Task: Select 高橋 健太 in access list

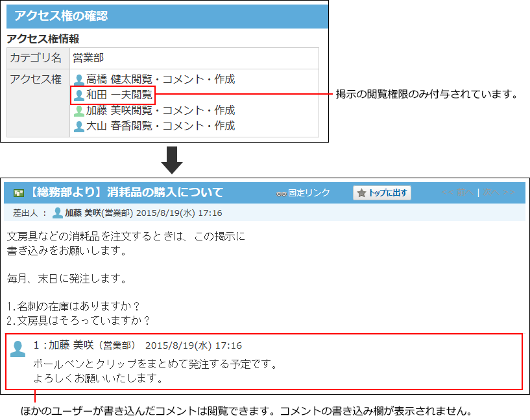Action: pyautogui.click(x=108, y=79)
